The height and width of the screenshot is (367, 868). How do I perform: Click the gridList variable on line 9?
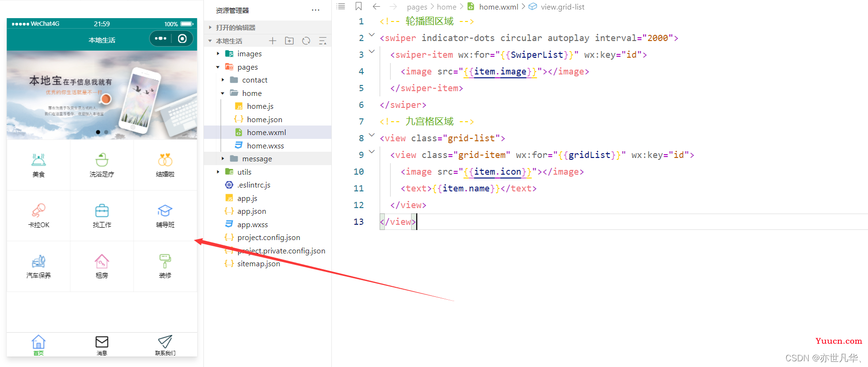click(x=590, y=155)
